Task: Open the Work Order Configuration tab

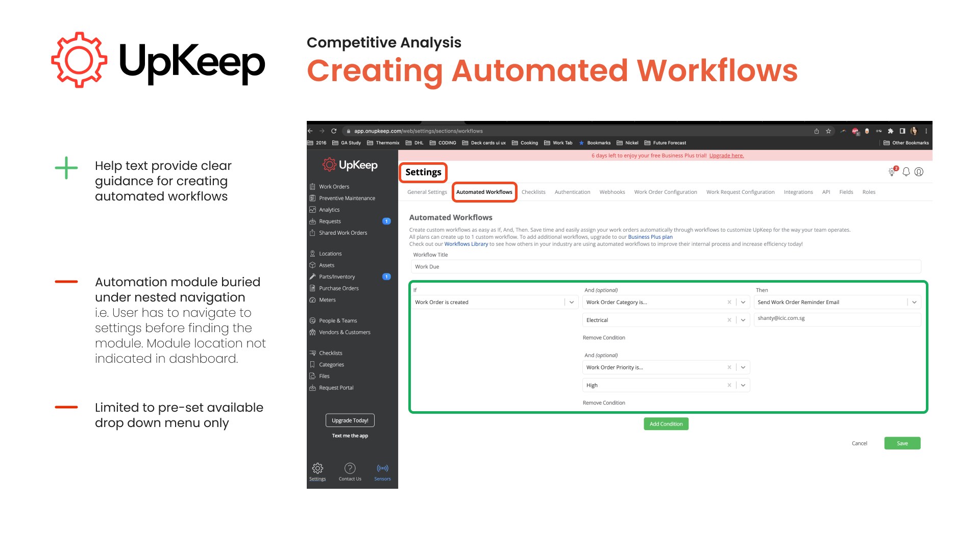Action: (x=666, y=192)
